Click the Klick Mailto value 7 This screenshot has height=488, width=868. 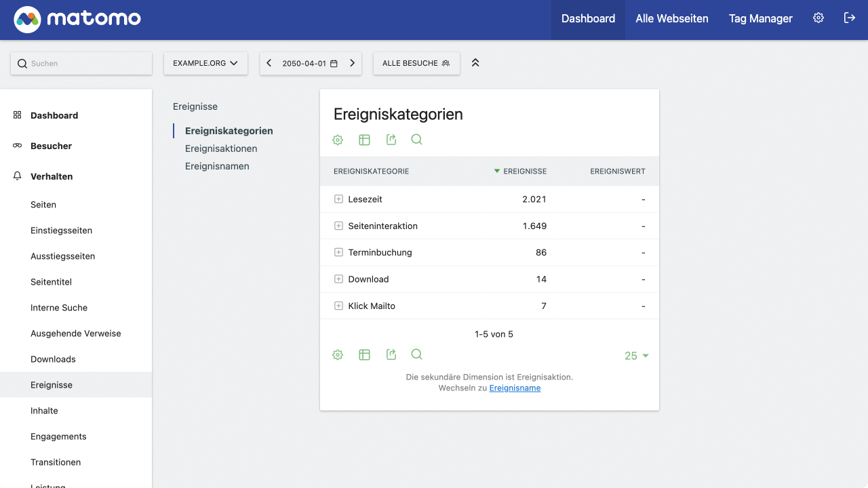[544, 306]
